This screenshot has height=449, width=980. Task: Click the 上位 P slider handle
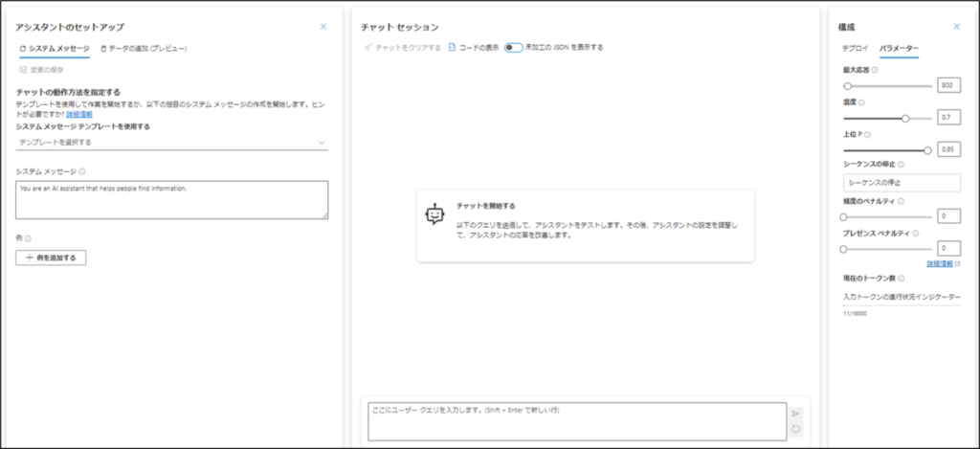[927, 150]
